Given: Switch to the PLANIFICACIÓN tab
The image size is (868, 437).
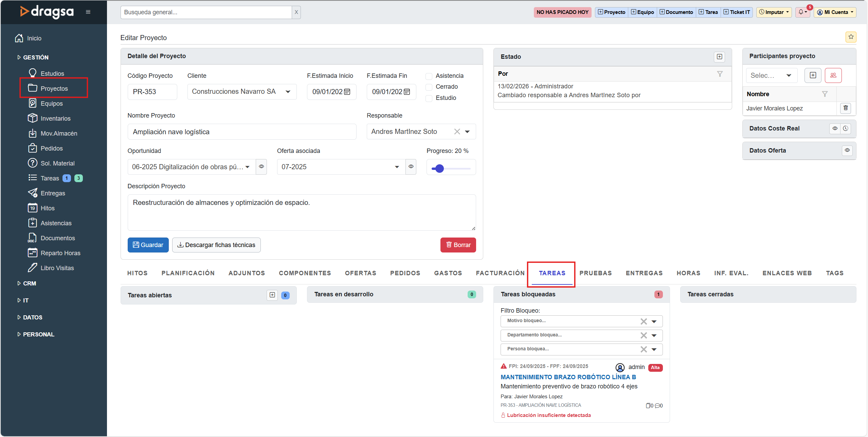Looking at the screenshot, I should pos(188,273).
